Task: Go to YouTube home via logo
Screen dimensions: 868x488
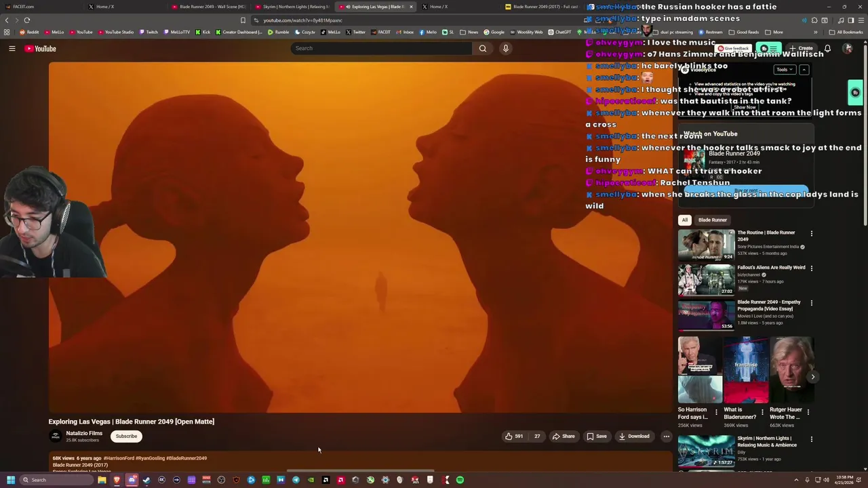Action: 40,48
